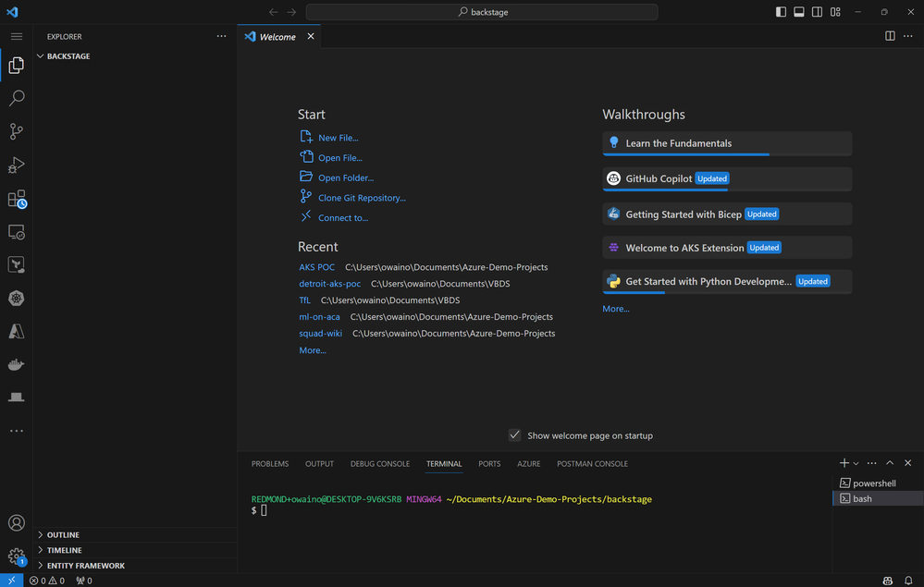Open the Remote Explorer icon
Image resolution: width=924 pixels, height=587 pixels.
[x=16, y=232]
